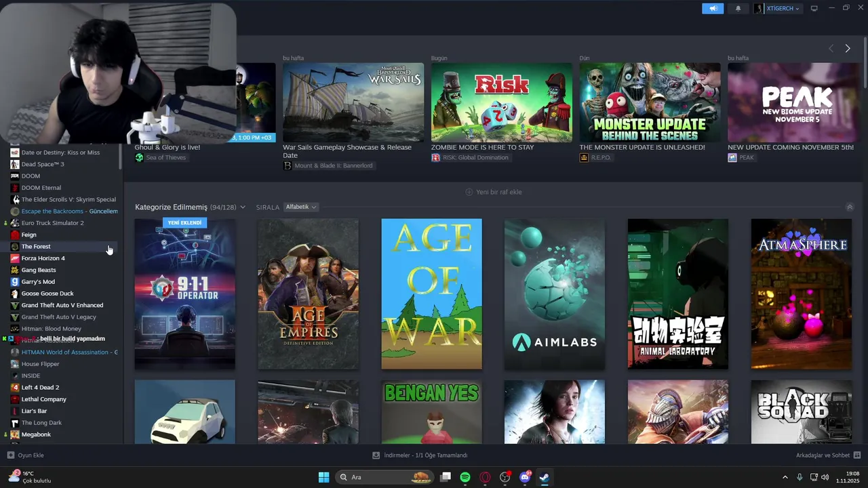Click Yeni bir raf ekle button
The height and width of the screenshot is (488, 868).
pos(494,192)
